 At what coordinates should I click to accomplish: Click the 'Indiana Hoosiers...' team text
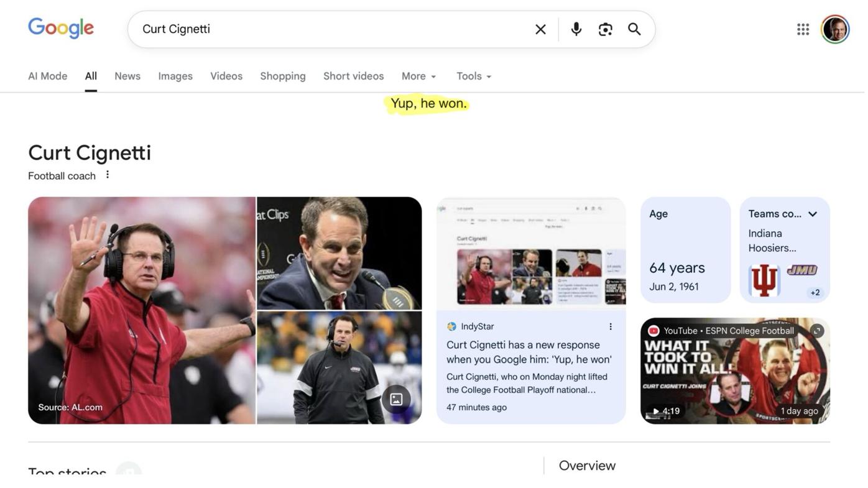[x=772, y=241]
